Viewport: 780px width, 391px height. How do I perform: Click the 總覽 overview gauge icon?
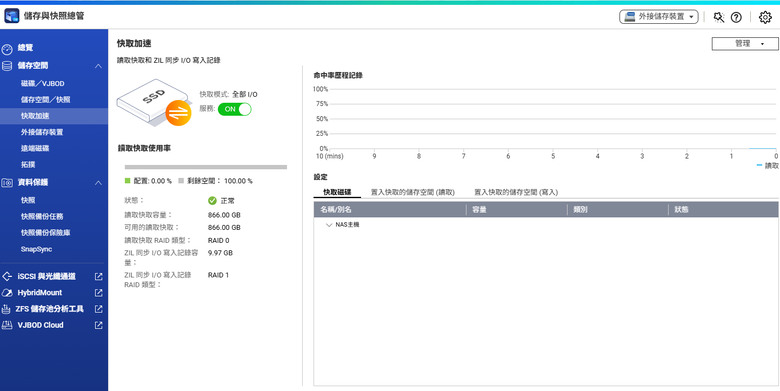[7, 49]
